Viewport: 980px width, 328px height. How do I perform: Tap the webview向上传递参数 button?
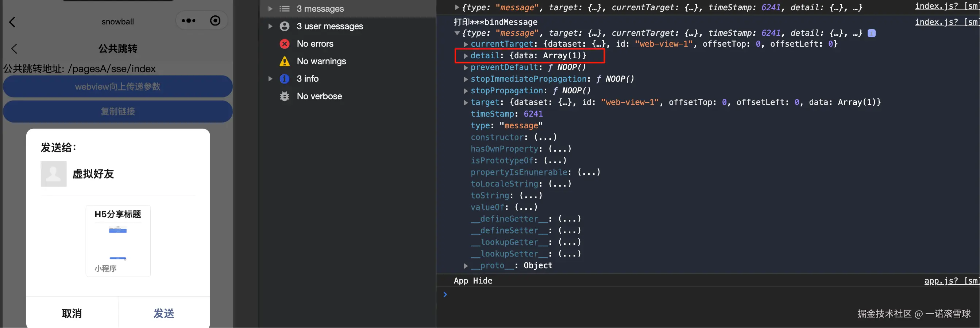[x=117, y=87]
